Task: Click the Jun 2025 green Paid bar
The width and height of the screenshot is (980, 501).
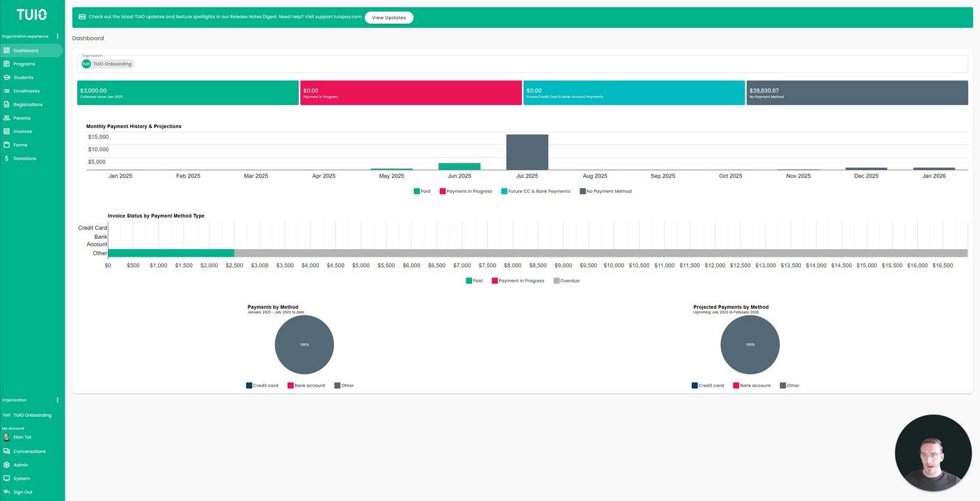Action: click(459, 166)
